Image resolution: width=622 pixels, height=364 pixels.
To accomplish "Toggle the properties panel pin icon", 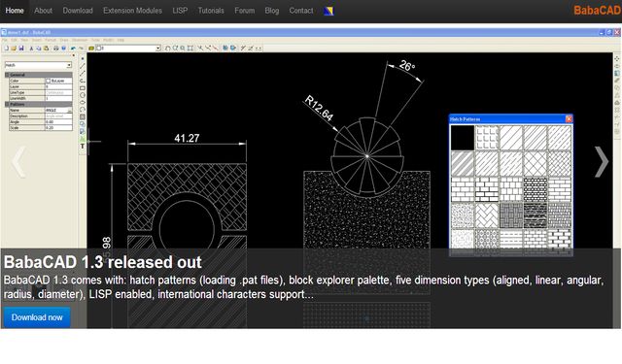I will tap(74, 56).
